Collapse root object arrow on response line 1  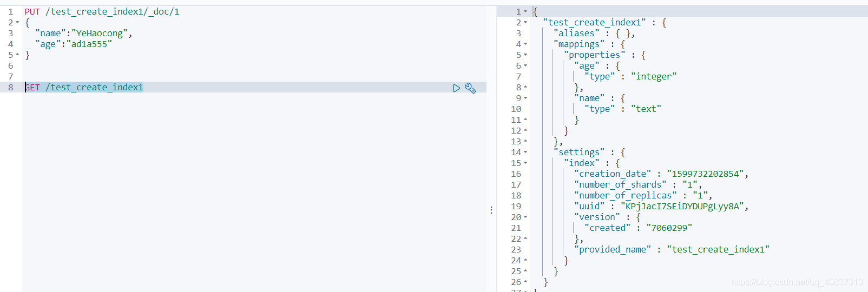525,11
